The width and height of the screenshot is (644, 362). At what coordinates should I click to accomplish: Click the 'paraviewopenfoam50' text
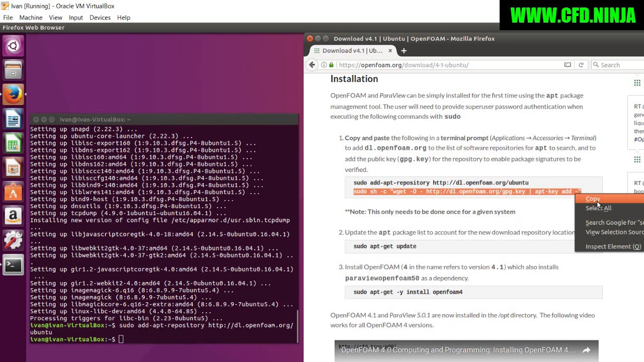point(382,278)
